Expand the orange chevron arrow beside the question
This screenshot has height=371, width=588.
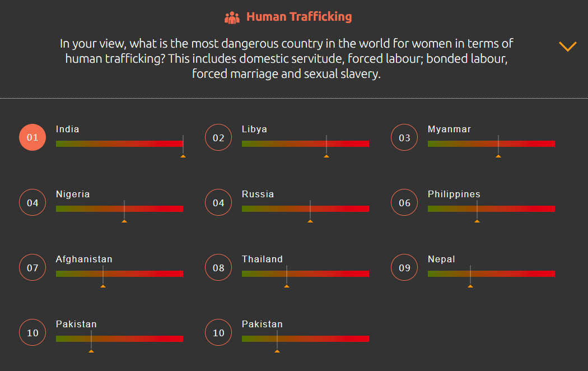[x=567, y=47]
